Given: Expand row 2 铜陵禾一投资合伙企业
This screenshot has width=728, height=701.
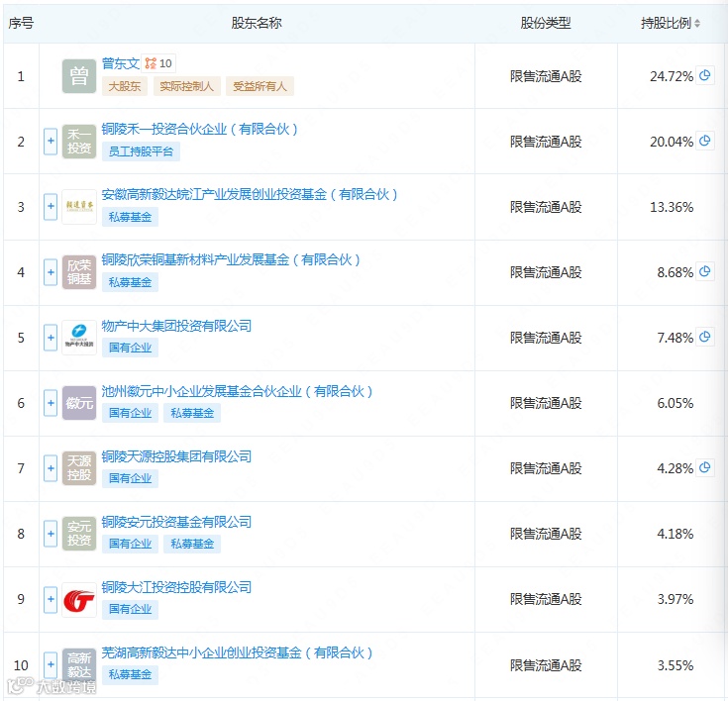Looking at the screenshot, I should pyautogui.click(x=51, y=142).
